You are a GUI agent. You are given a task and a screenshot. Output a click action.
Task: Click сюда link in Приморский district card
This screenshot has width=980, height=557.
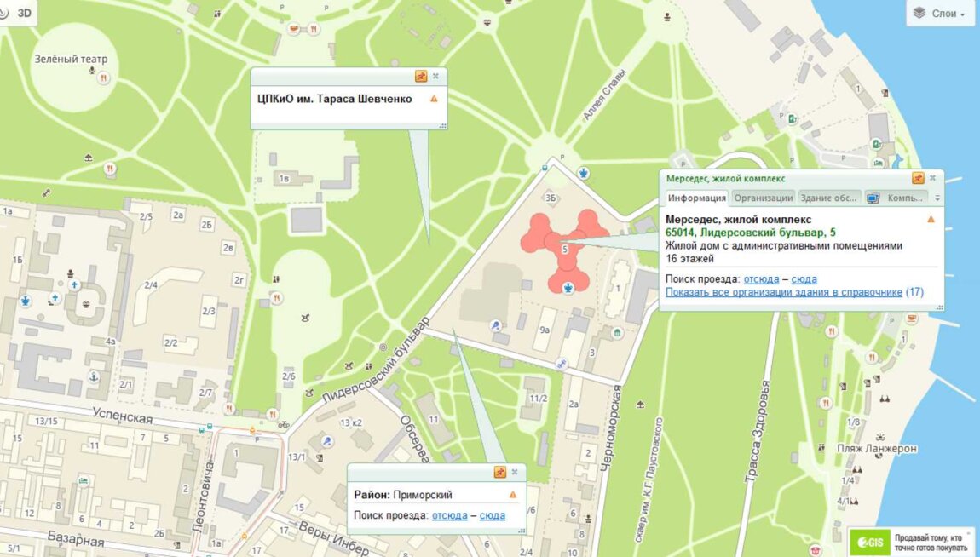point(493,515)
